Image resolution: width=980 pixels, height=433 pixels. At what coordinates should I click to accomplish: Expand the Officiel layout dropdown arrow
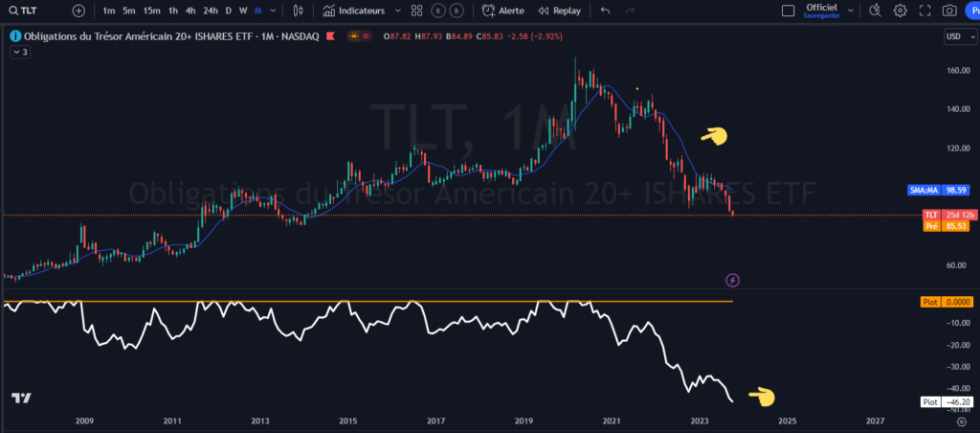851,11
